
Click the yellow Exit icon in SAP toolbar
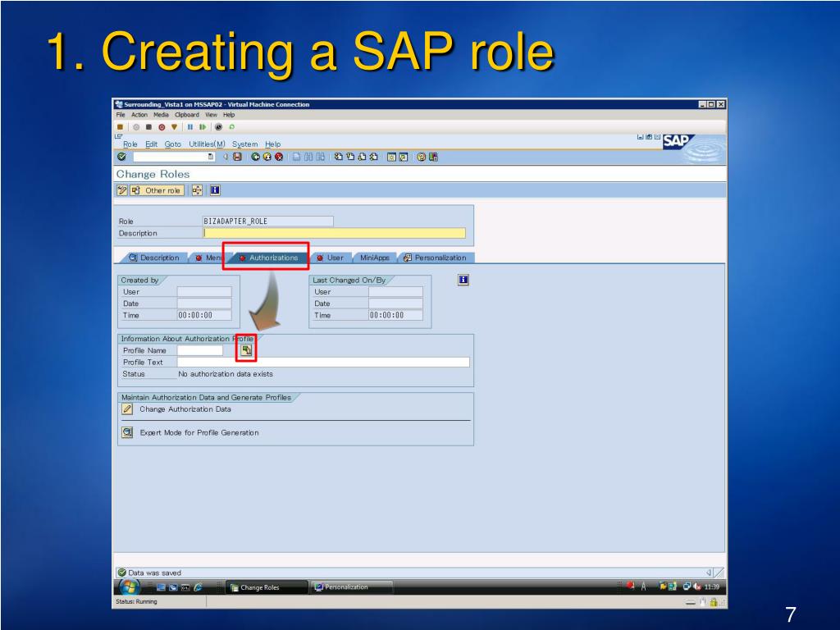267,157
